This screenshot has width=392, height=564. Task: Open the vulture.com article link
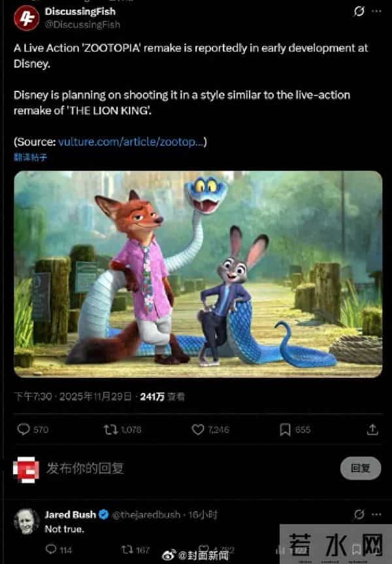pyautogui.click(x=130, y=142)
